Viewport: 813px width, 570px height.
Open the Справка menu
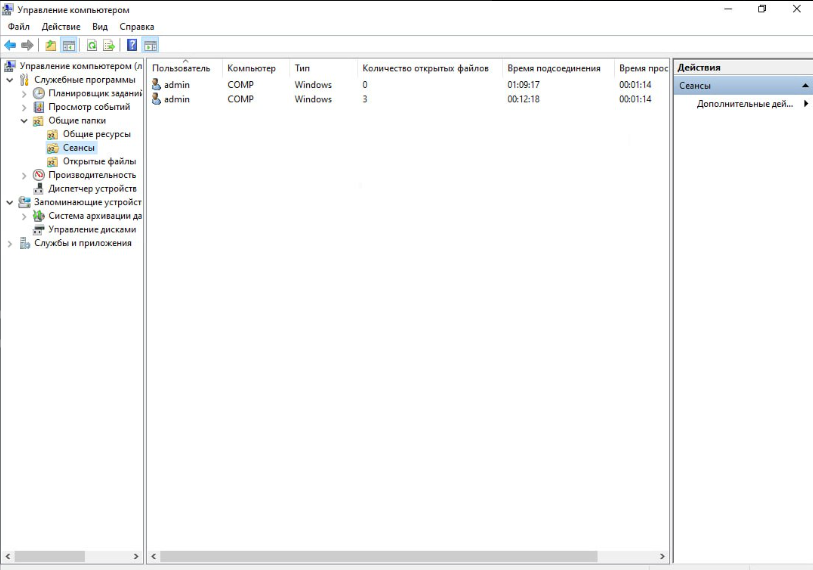coord(137,27)
